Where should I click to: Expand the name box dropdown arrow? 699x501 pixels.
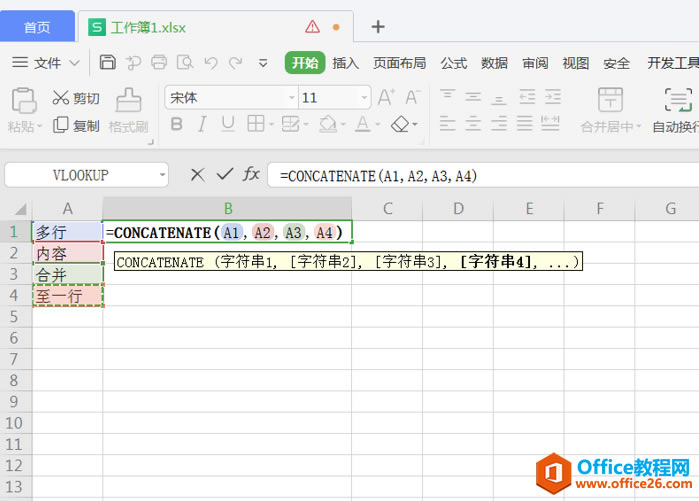pyautogui.click(x=162, y=175)
